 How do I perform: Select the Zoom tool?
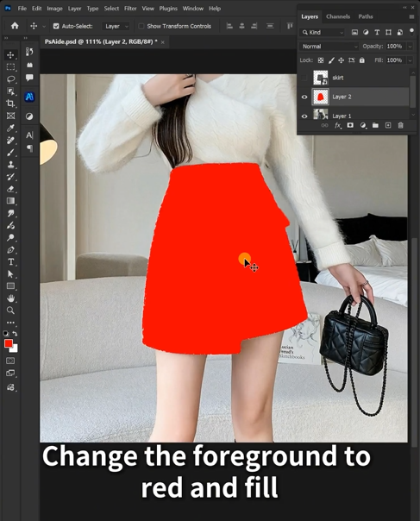coord(10,311)
